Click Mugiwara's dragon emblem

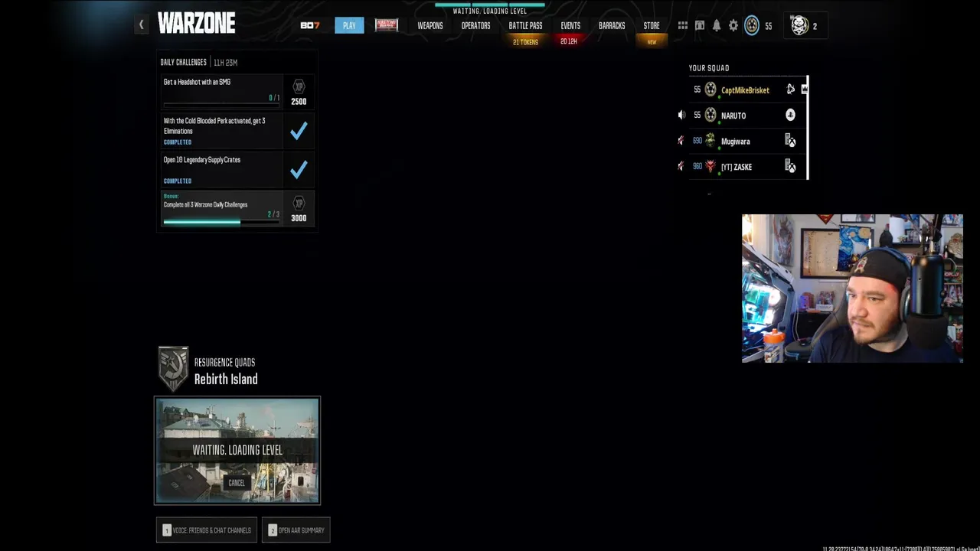(x=710, y=141)
